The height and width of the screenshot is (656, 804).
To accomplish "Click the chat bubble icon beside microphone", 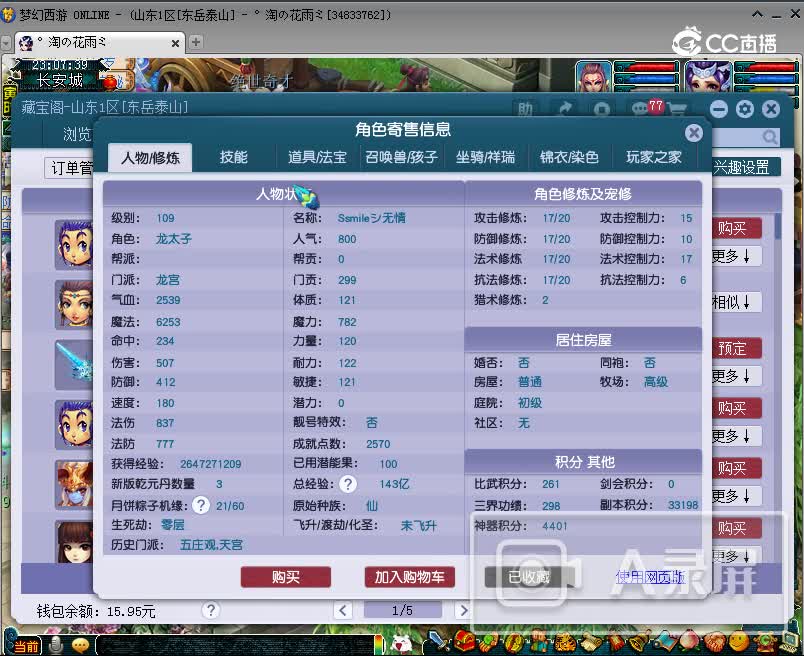I will click(x=81, y=645).
